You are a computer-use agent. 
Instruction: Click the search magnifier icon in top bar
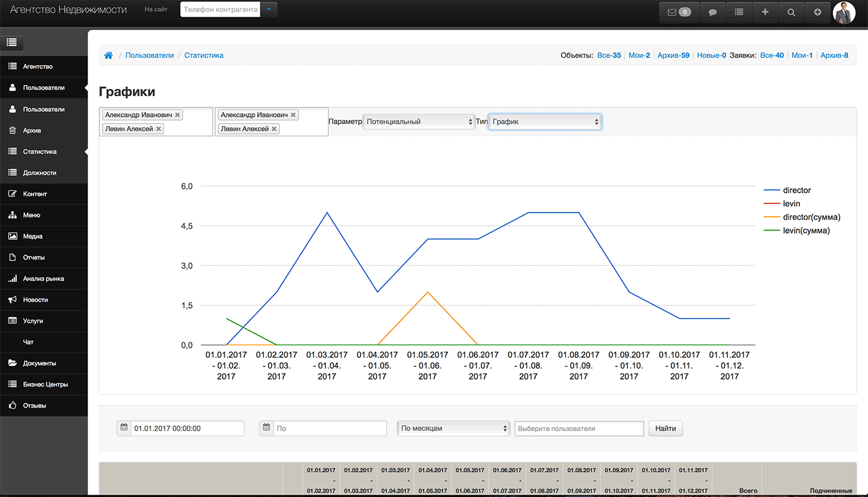click(791, 12)
